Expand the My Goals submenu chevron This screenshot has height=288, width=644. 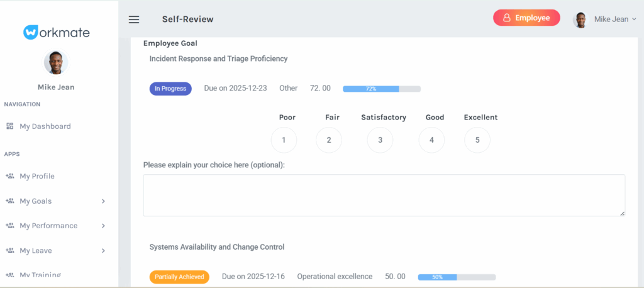103,201
